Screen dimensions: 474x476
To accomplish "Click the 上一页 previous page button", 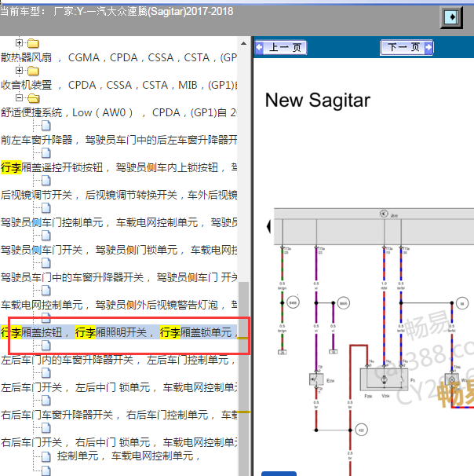I will [280, 48].
